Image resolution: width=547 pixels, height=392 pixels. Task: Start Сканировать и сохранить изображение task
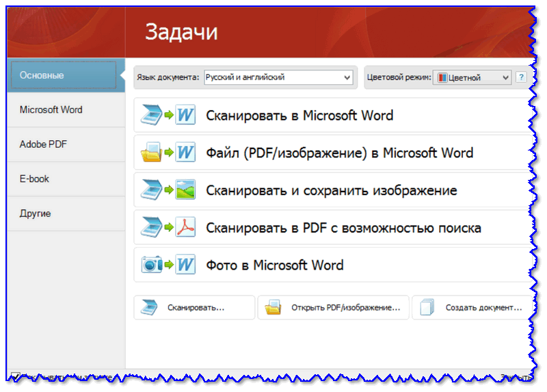coord(333,190)
